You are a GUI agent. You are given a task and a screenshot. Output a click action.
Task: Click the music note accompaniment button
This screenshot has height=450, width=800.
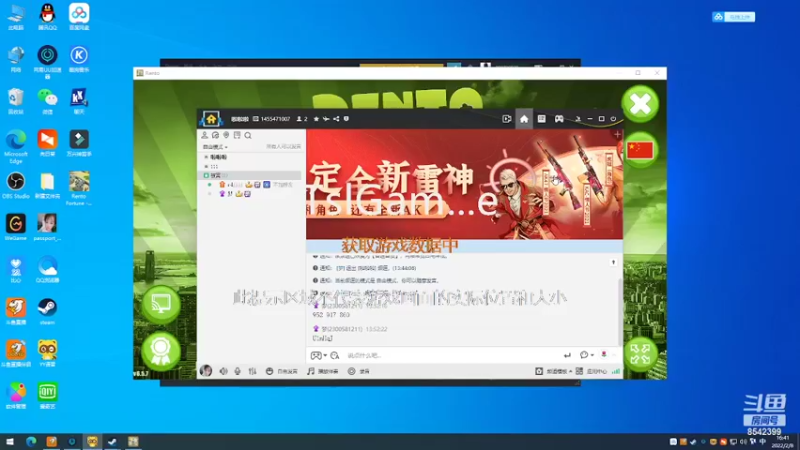click(322, 371)
